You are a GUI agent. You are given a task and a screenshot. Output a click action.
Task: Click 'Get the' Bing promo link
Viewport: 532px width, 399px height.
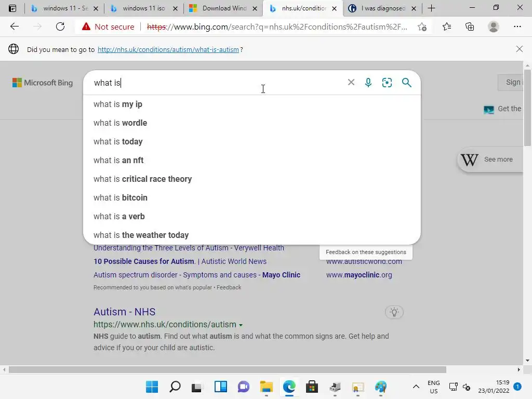click(x=503, y=109)
